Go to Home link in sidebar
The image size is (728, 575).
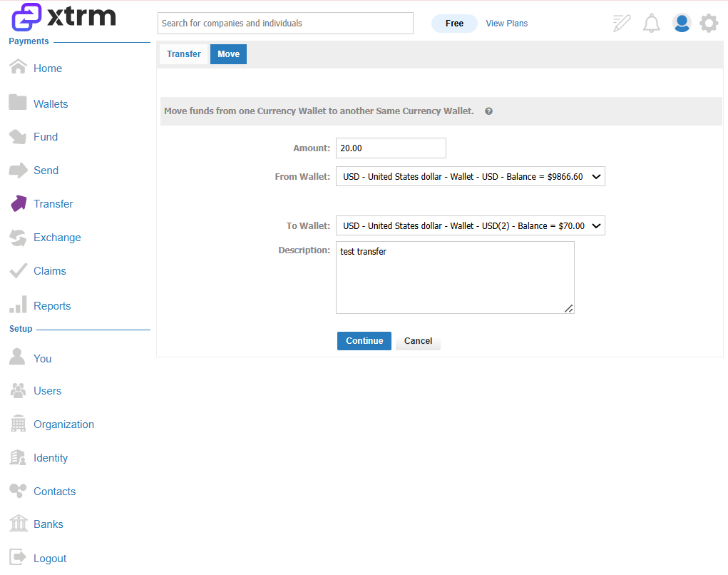point(48,68)
